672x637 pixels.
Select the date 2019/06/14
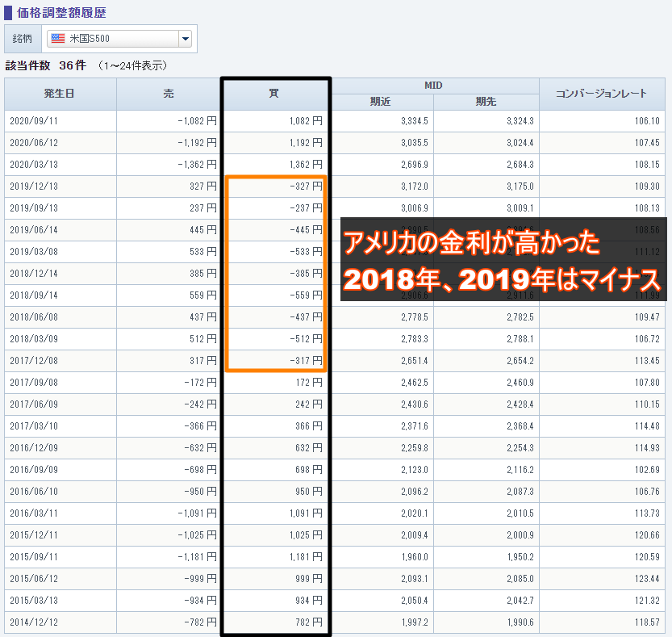coord(34,230)
